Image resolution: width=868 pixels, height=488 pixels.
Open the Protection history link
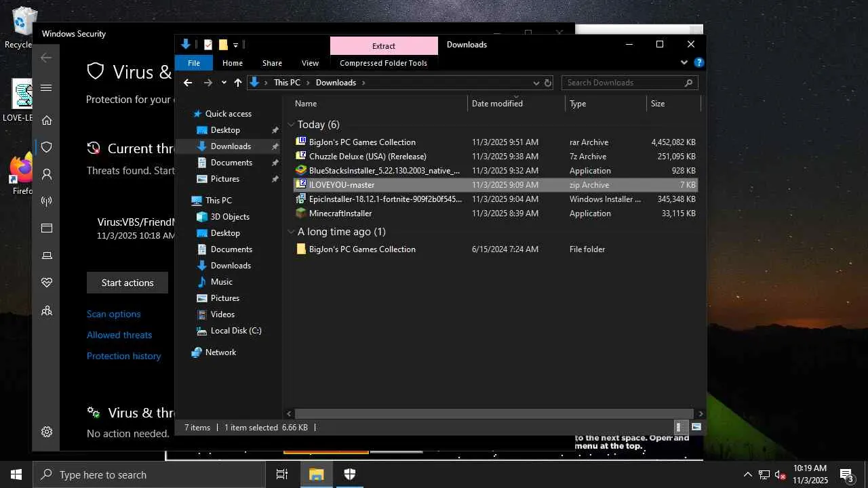point(124,356)
